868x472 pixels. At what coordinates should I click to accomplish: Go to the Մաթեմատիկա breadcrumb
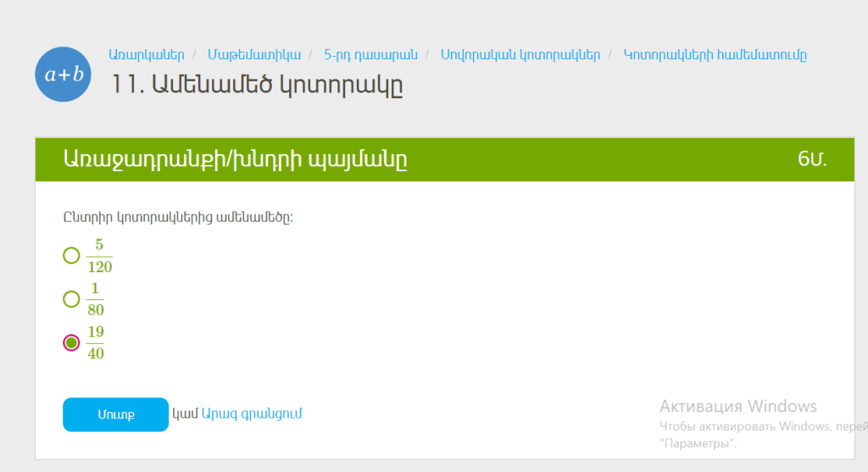pos(254,55)
